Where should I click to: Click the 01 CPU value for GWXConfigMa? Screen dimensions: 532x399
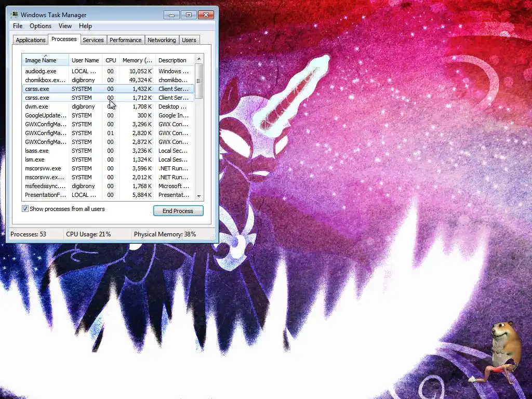pyautogui.click(x=110, y=133)
